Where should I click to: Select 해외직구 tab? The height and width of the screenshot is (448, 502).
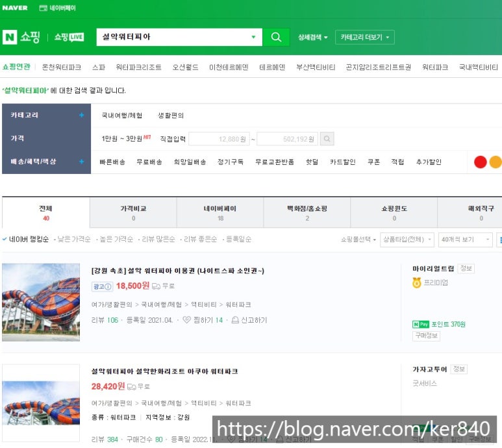[470, 213]
